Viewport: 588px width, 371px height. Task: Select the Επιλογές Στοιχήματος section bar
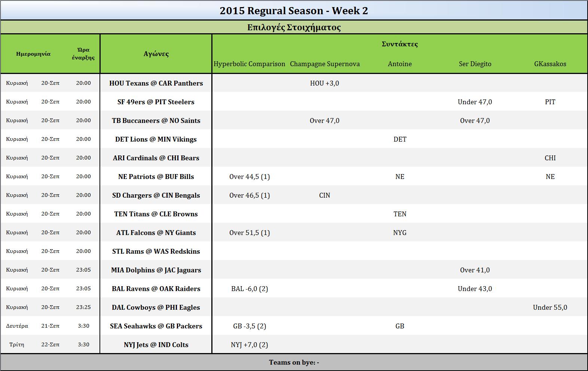click(x=294, y=27)
